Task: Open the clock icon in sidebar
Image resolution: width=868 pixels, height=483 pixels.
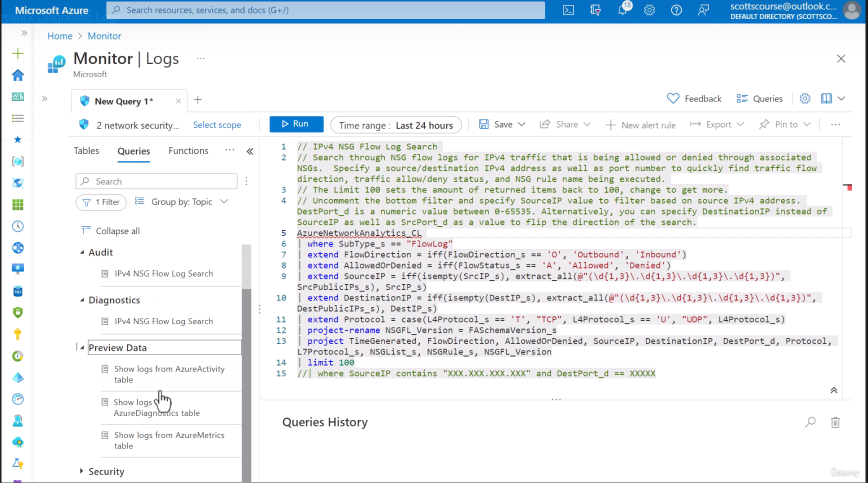Action: [x=17, y=226]
